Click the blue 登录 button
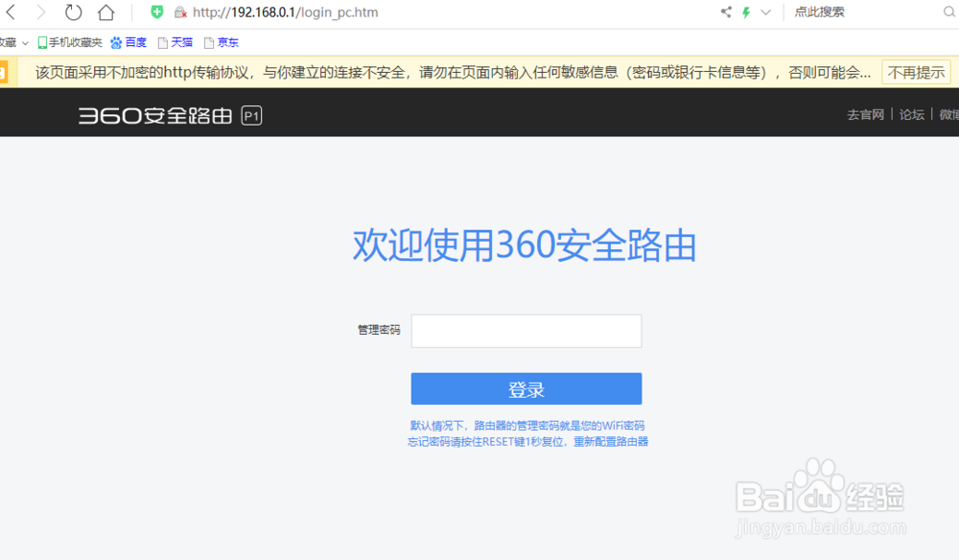The image size is (959, 560). click(x=526, y=388)
